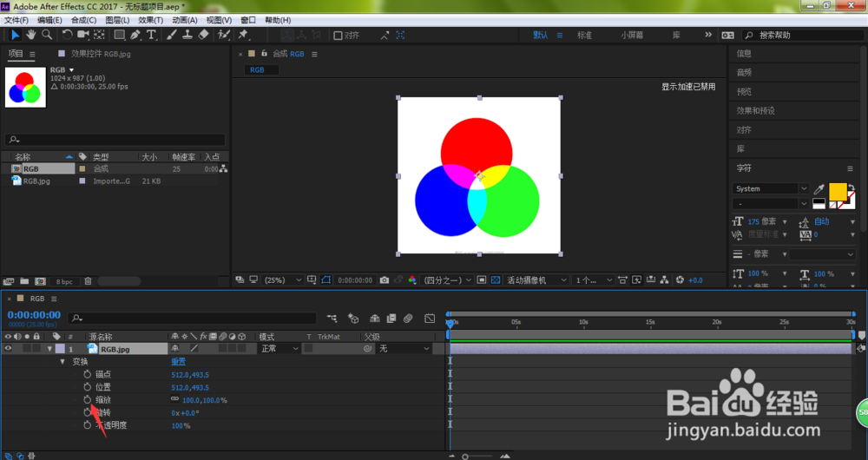This screenshot has height=460, width=868.
Task: Open the 效果(T) menu
Action: [x=150, y=20]
